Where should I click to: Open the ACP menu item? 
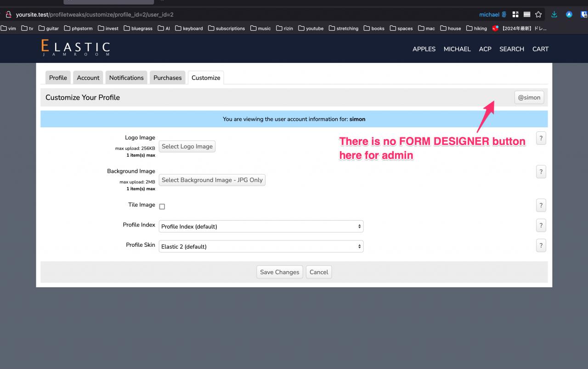click(485, 49)
